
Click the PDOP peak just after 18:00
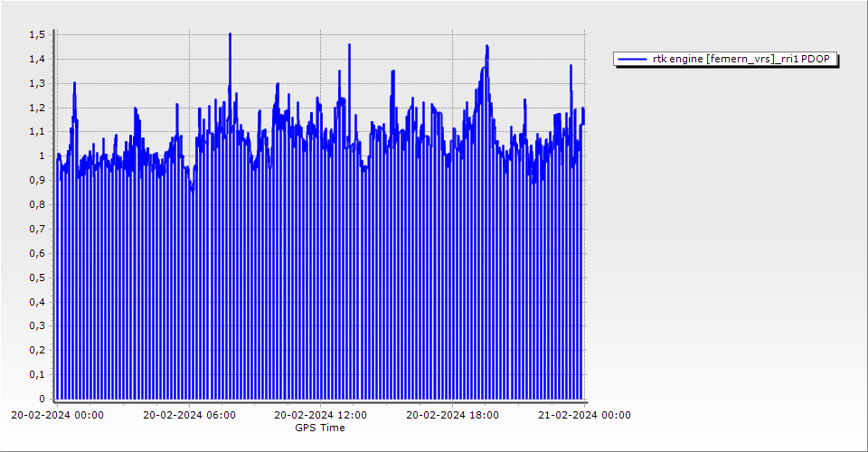coord(486,48)
